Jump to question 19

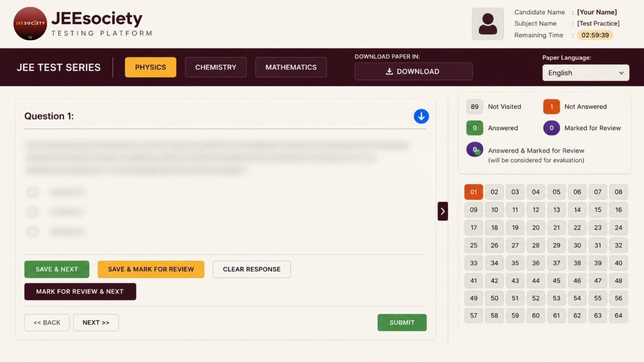pos(515,228)
